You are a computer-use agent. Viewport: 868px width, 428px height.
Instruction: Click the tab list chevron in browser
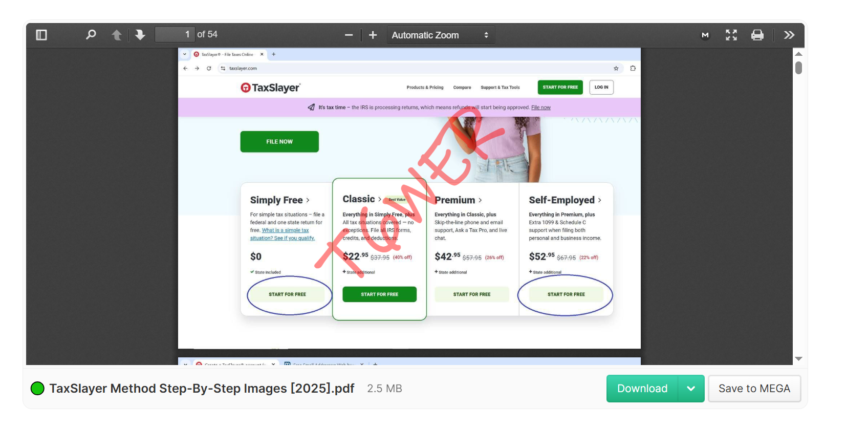(x=185, y=54)
